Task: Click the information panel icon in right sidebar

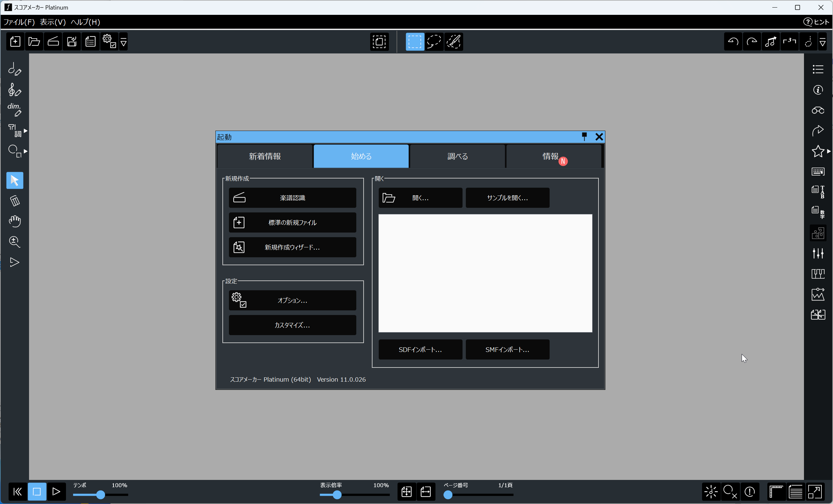Action: click(818, 90)
